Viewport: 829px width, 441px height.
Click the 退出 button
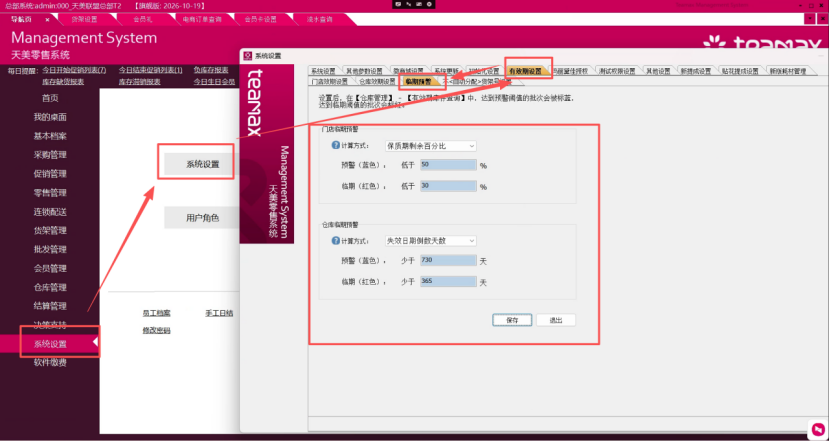(x=556, y=320)
